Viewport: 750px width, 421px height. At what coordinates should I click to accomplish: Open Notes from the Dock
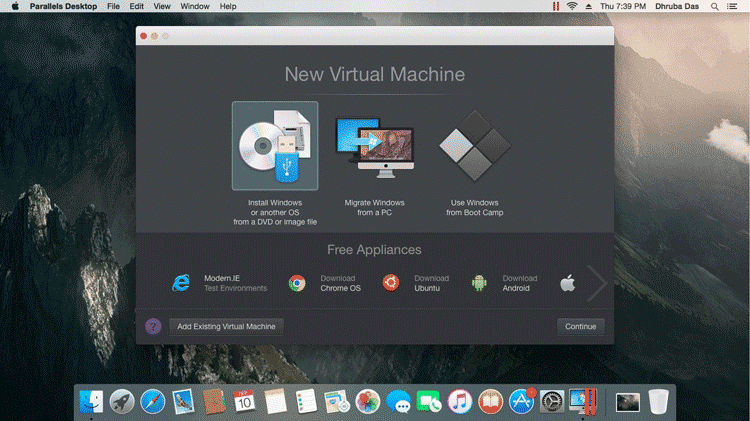pyautogui.click(x=276, y=401)
